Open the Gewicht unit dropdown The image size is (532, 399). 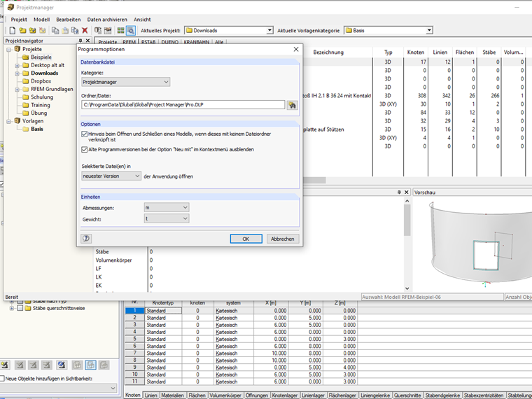pyautogui.click(x=167, y=219)
